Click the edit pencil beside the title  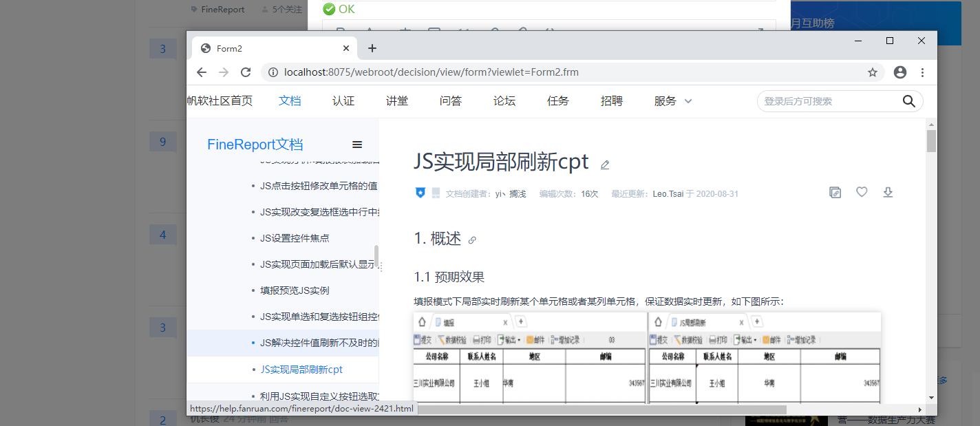pyautogui.click(x=605, y=164)
